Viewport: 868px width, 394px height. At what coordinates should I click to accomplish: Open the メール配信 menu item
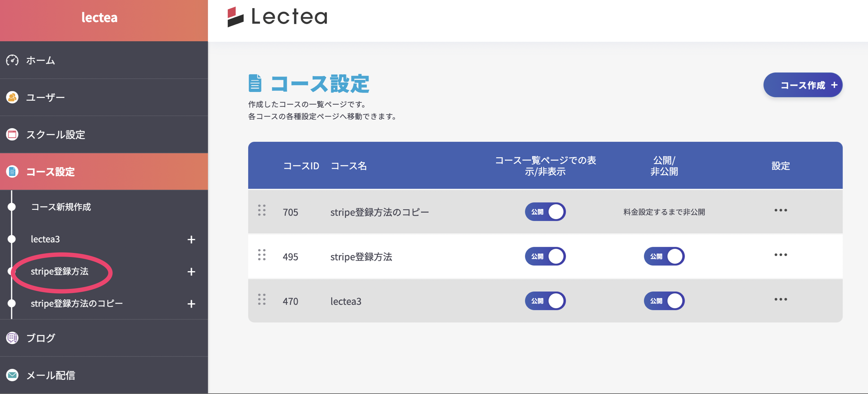51,375
